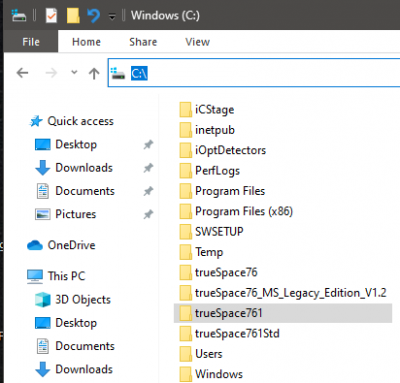This screenshot has height=383, width=400.
Task: Click the pin icon next to Quick access Desktop
Action: point(148,144)
